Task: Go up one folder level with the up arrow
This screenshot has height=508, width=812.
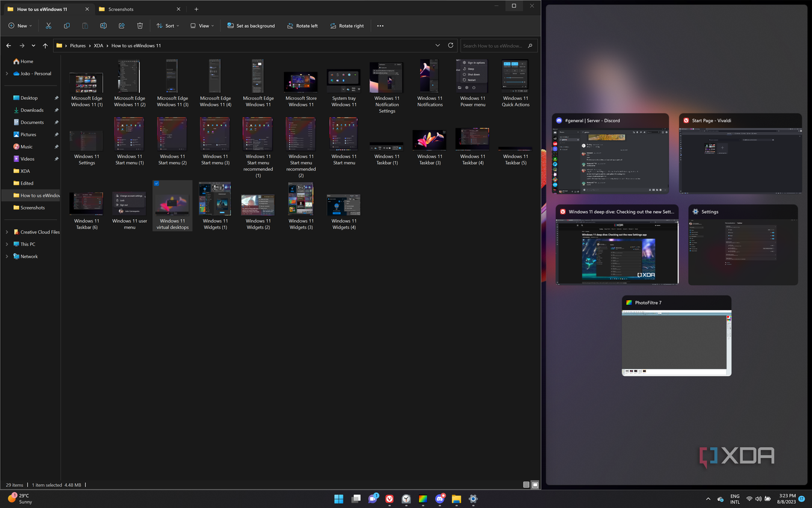Action: coord(45,46)
